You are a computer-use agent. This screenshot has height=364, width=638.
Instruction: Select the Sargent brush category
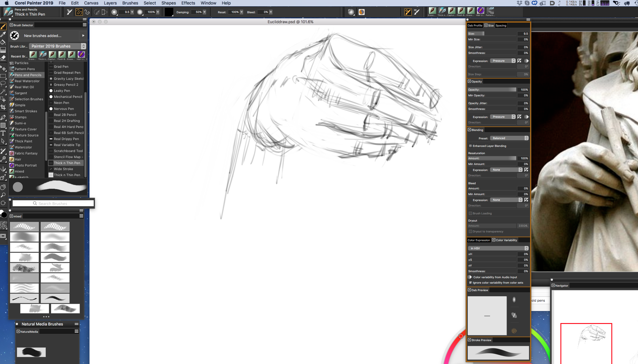pyautogui.click(x=27, y=93)
